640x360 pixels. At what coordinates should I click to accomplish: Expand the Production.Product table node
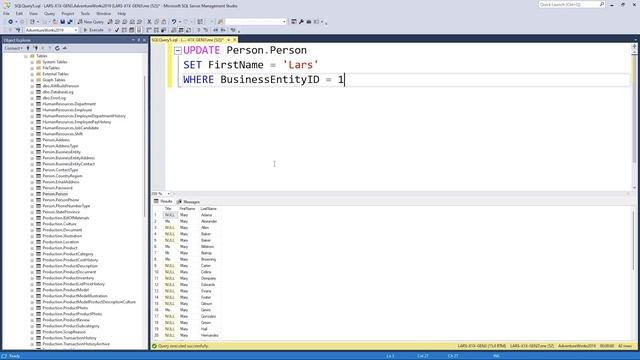coord(32,248)
